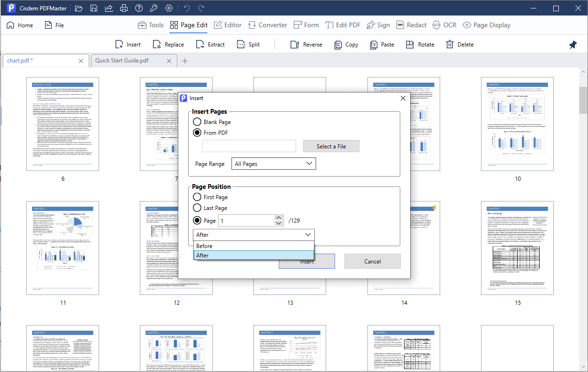Open the Converter tab
Viewport: 588px width, 372px height.
[267, 25]
